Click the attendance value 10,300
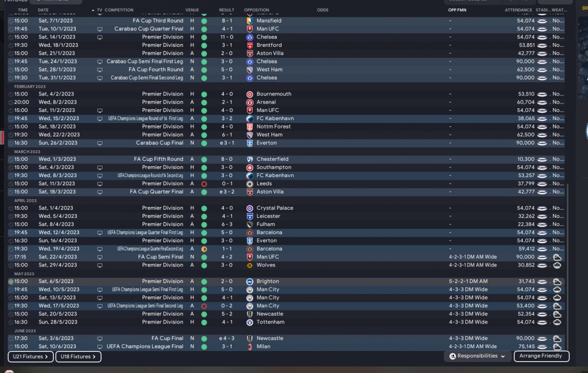Viewport: 588px width, 373px height. [x=526, y=159]
